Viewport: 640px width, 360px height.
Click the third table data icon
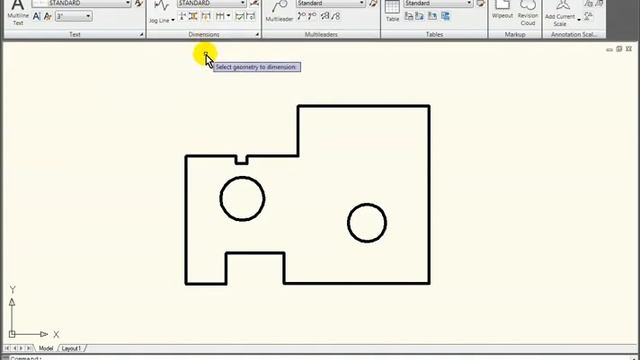tap(433, 16)
